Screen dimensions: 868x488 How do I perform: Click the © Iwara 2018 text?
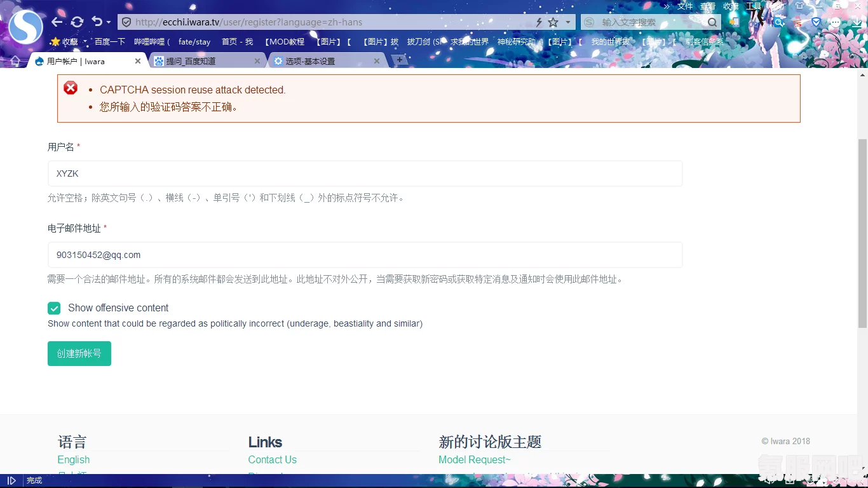click(x=785, y=441)
